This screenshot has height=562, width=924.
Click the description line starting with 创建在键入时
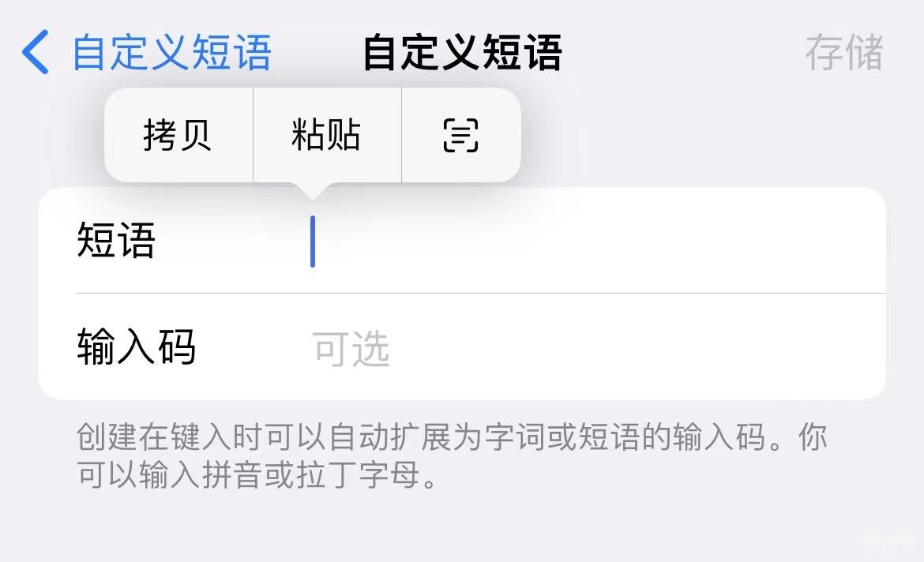(452, 437)
